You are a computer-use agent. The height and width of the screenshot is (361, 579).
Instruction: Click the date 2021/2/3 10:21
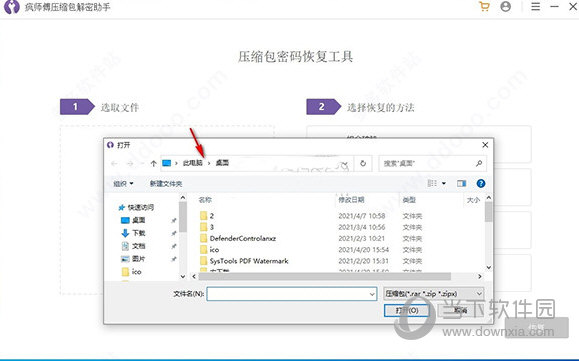point(362,238)
